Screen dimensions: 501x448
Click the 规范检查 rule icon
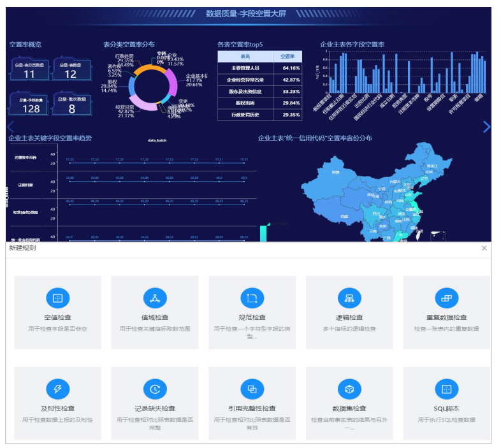point(252,298)
